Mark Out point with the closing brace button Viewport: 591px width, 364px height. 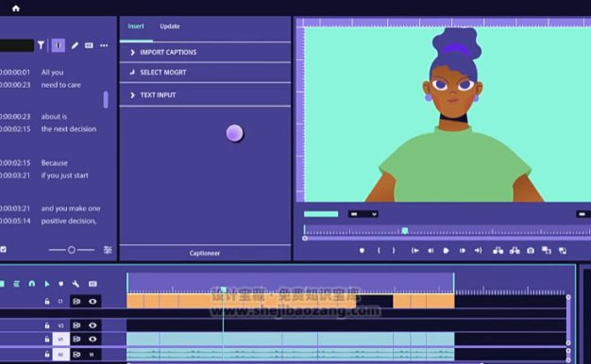coord(394,250)
